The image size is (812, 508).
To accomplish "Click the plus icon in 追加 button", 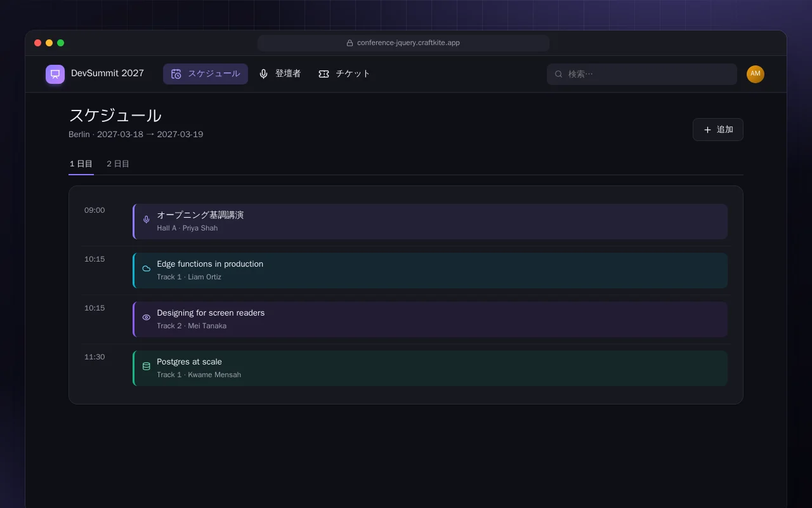I will tap(707, 130).
